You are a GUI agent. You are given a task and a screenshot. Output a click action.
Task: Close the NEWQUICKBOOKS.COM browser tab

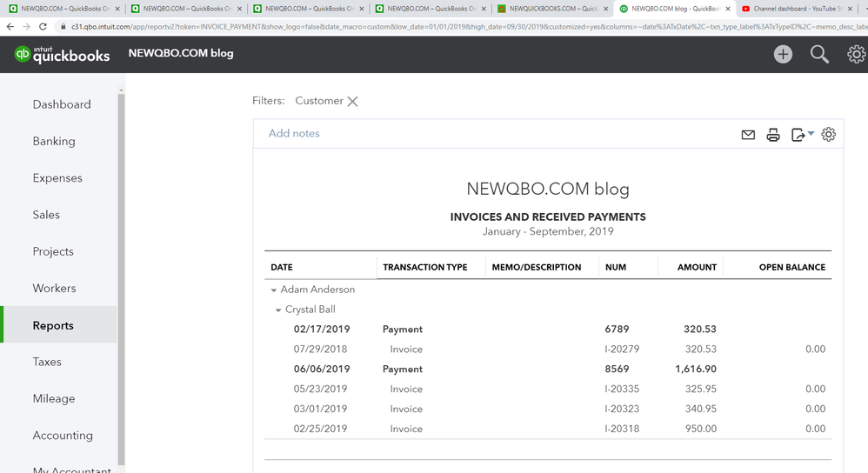[x=605, y=9]
